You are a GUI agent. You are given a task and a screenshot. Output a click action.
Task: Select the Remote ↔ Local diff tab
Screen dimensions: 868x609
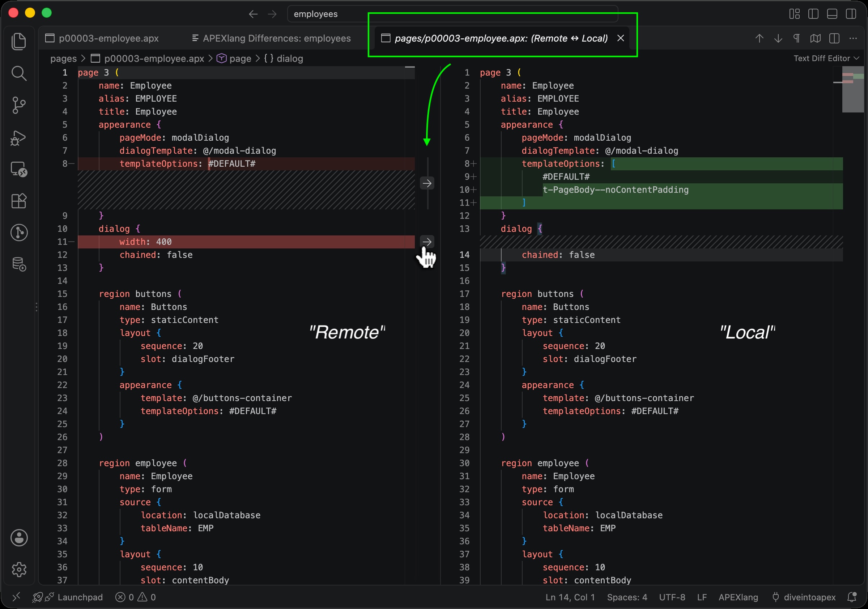pos(501,38)
